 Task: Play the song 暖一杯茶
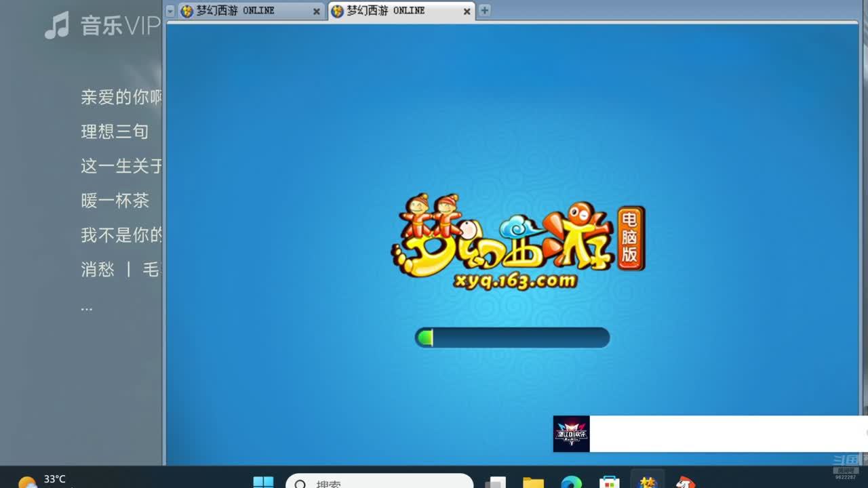(115, 201)
